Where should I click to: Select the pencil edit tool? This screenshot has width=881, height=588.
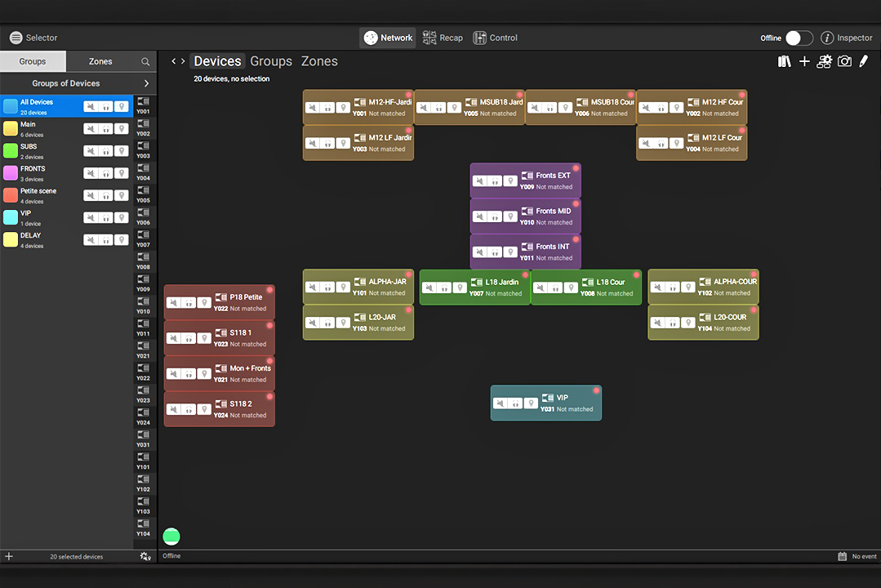(x=864, y=61)
